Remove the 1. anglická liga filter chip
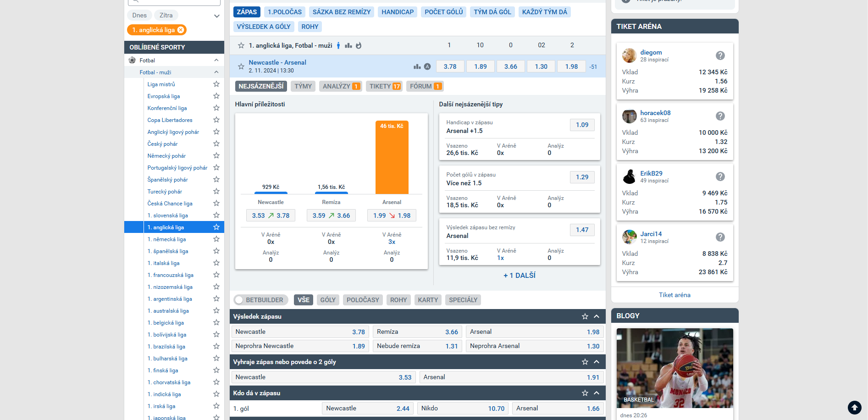Screen dimensions: 868x420 181,30
